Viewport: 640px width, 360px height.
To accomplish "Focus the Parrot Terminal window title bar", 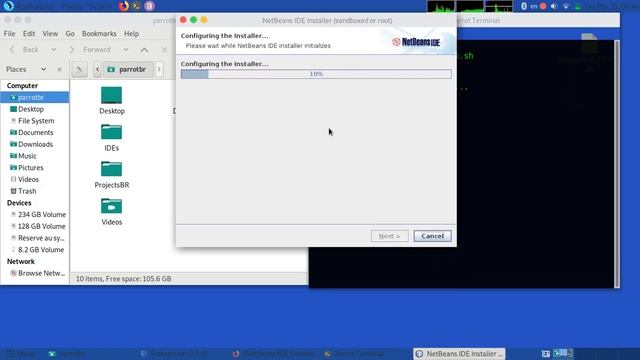I will coord(538,20).
